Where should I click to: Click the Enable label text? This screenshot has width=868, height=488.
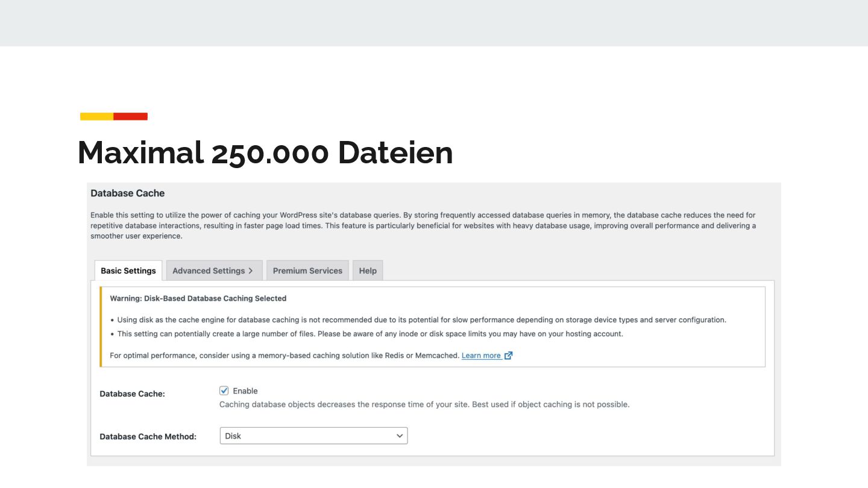(245, 391)
